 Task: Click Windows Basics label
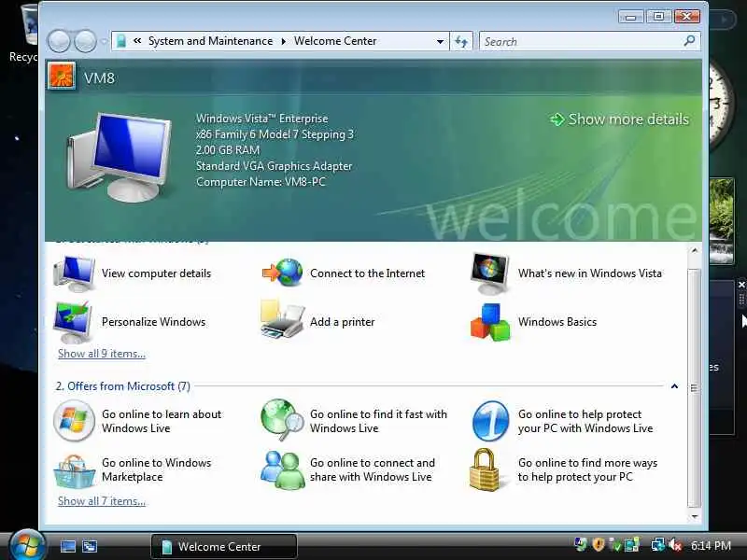pyautogui.click(x=557, y=322)
